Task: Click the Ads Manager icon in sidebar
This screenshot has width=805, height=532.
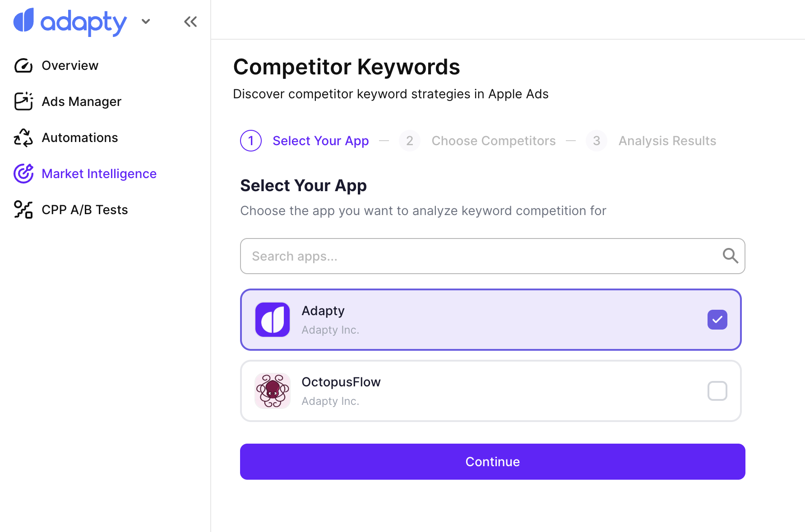Action: point(23,101)
